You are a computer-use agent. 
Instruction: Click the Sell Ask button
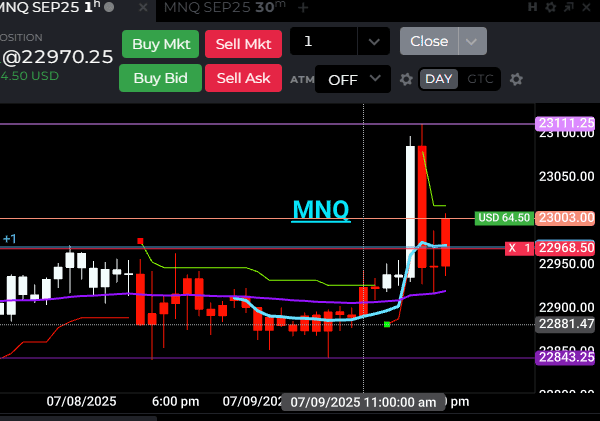[243, 78]
